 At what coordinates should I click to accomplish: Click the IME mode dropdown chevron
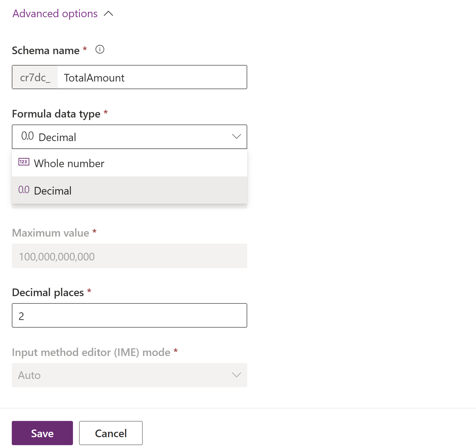pyautogui.click(x=236, y=375)
